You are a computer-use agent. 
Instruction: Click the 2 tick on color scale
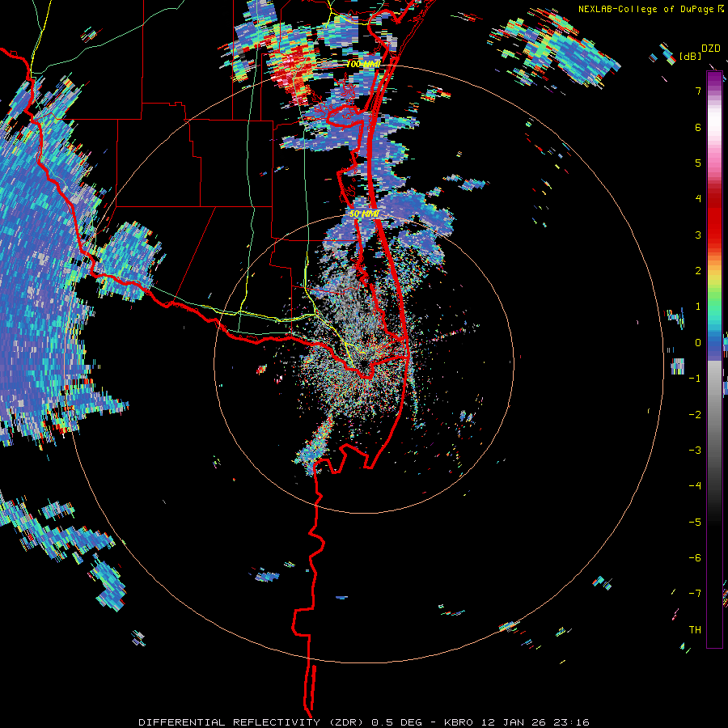[x=698, y=271]
